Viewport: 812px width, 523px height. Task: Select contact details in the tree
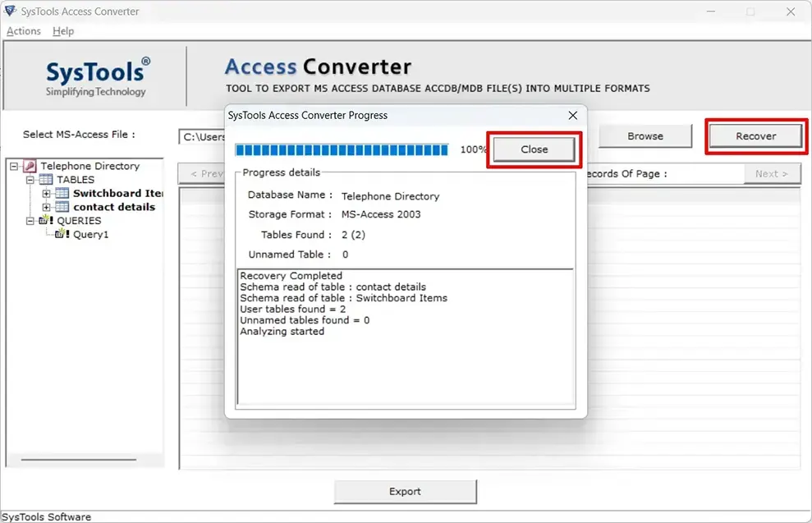tap(114, 207)
